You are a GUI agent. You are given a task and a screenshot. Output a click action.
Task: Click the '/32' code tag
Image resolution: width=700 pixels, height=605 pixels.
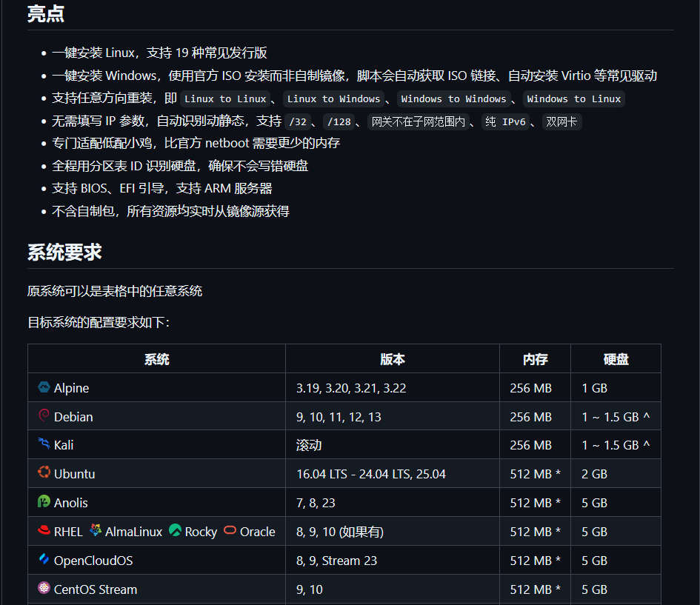(x=298, y=121)
